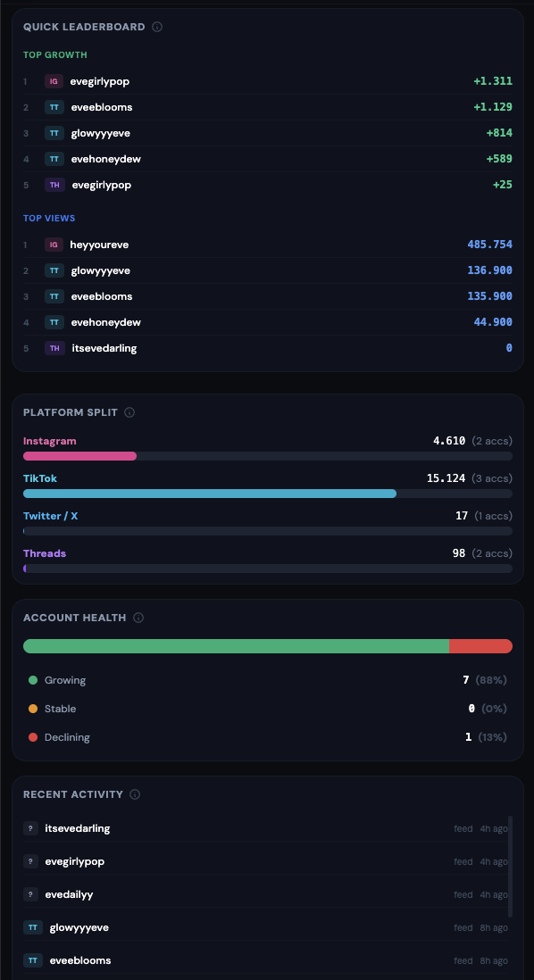Image resolution: width=534 pixels, height=980 pixels.
Task: Open info icon beside Quick Leaderboard title
Action: (157, 27)
